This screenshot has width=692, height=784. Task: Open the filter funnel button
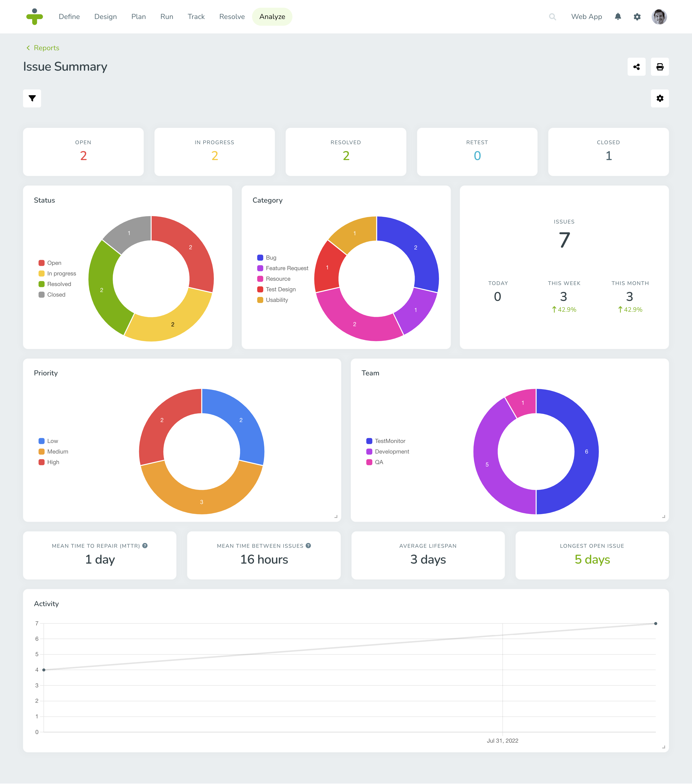point(32,99)
